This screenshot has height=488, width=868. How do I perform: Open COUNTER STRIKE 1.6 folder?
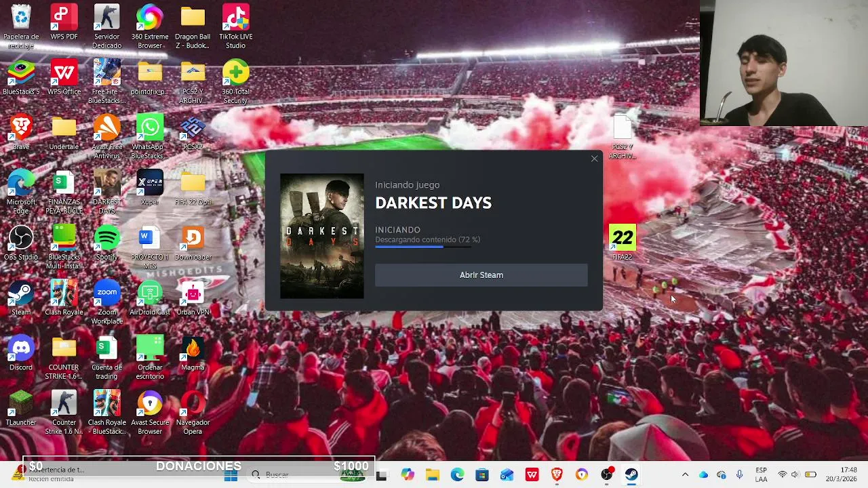(x=64, y=357)
